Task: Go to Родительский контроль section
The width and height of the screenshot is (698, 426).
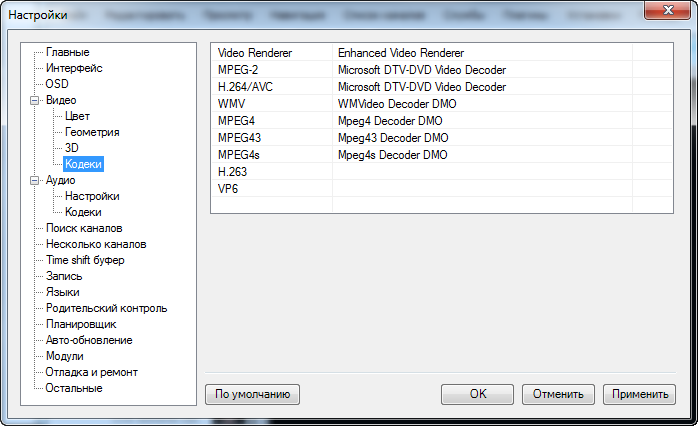Action: click(106, 308)
